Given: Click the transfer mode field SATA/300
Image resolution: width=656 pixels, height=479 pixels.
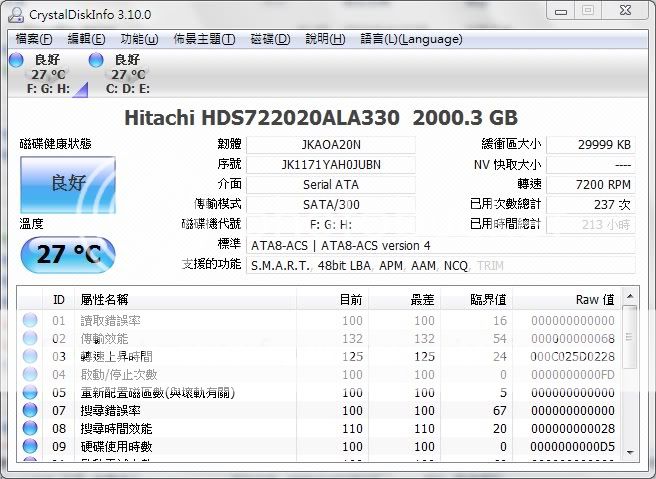Looking at the screenshot, I should [331, 205].
